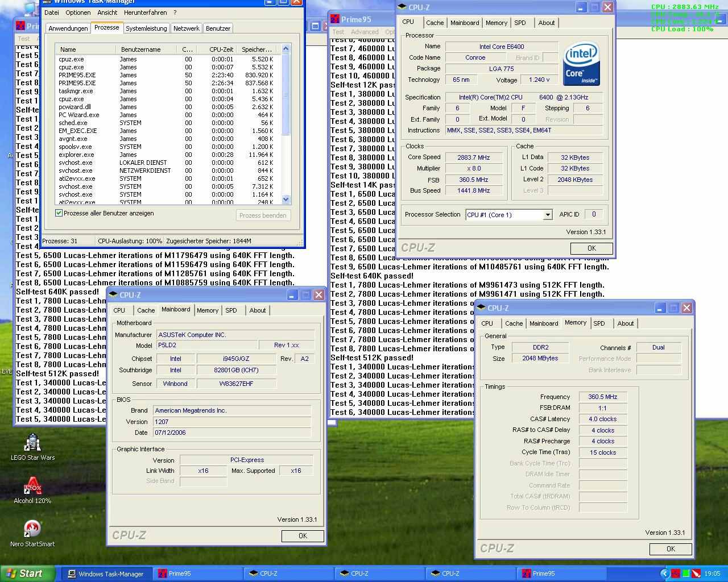Select Cache tab in Mainboard CPU-Z window
This screenshot has height=582, width=728.
[146, 310]
